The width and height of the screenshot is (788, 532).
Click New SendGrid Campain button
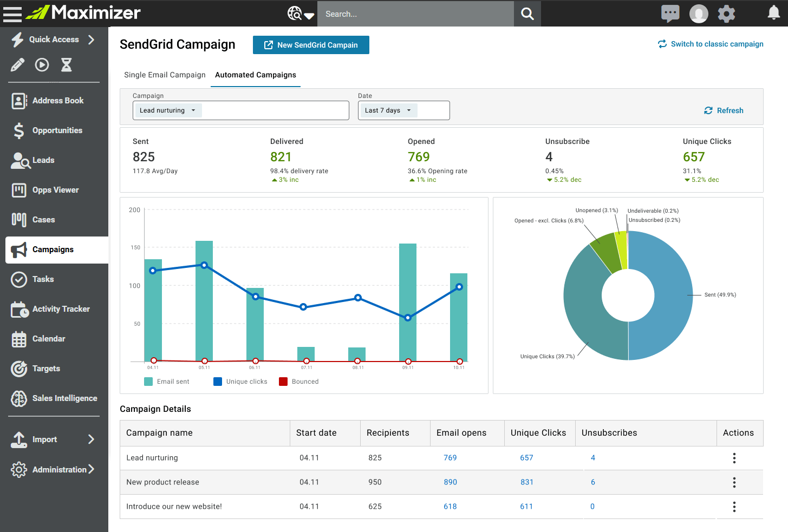[x=311, y=45]
